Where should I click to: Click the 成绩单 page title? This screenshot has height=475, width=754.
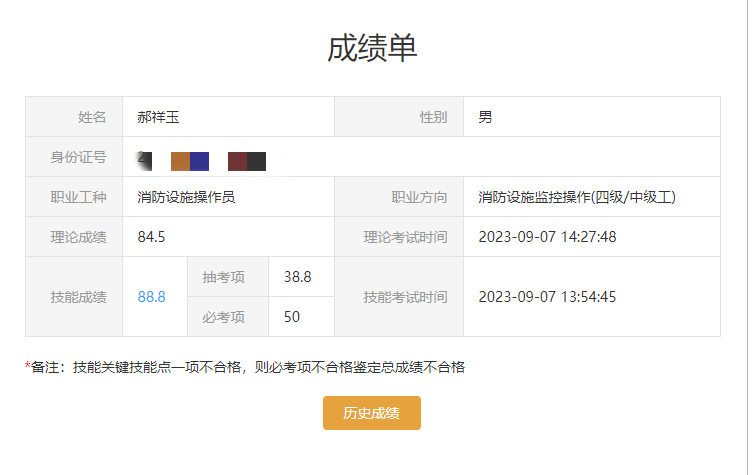[372, 48]
